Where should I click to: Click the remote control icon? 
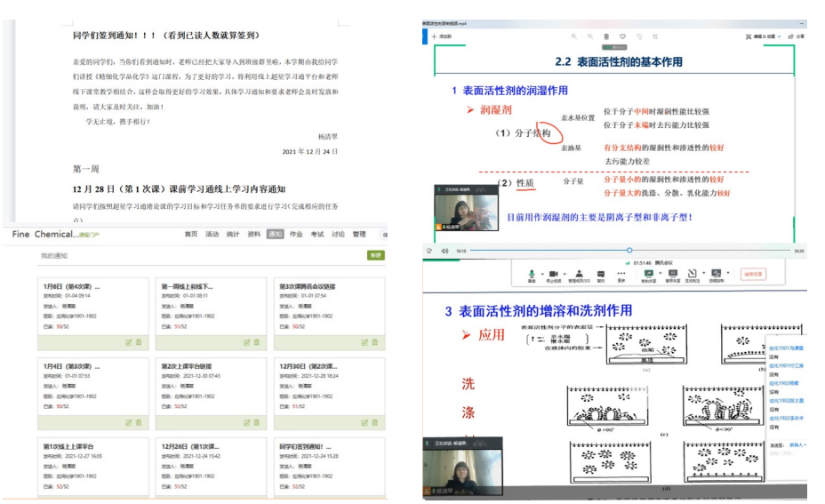coord(716,273)
